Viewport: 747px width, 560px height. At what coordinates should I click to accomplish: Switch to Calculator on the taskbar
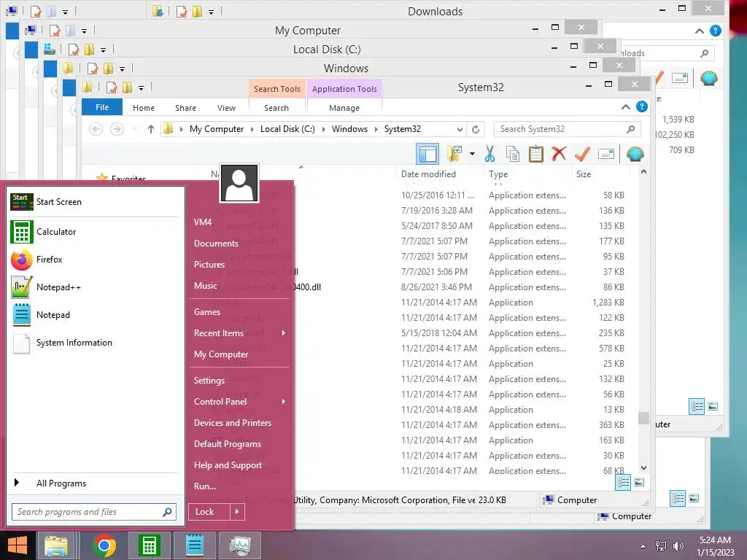coord(149,545)
